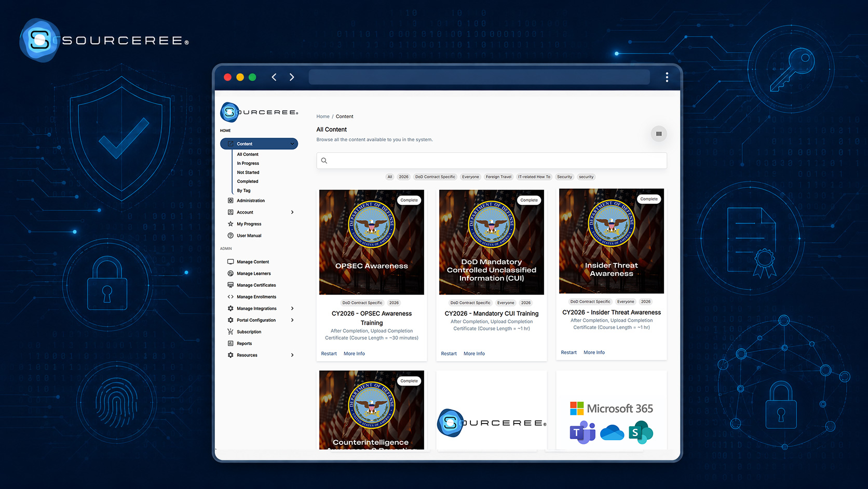868x489 pixels.
Task: Click the Sourceree logo in sidebar
Action: pos(260,112)
